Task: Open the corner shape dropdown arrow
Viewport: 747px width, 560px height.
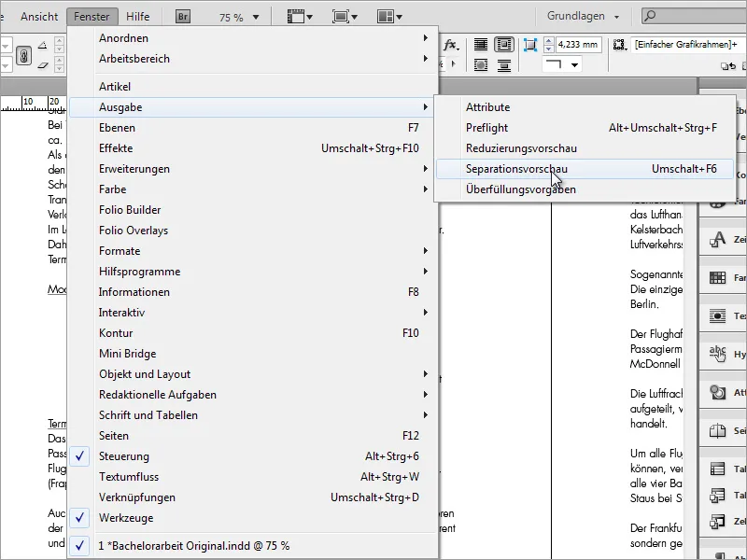Action: (x=574, y=64)
